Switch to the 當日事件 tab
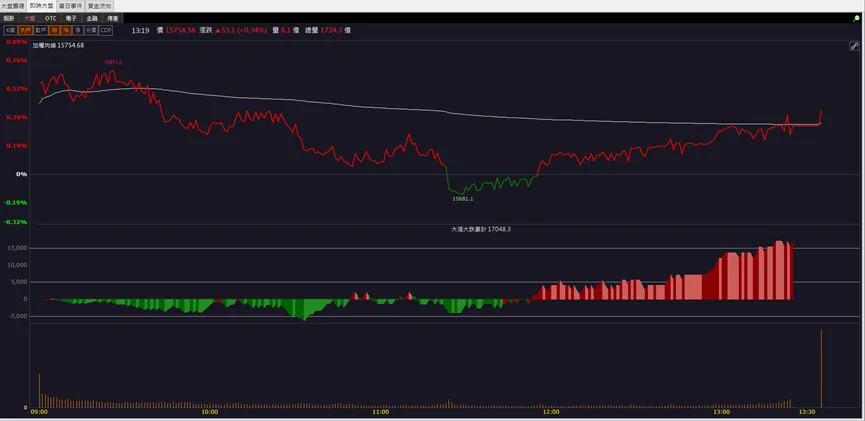 [x=71, y=6]
